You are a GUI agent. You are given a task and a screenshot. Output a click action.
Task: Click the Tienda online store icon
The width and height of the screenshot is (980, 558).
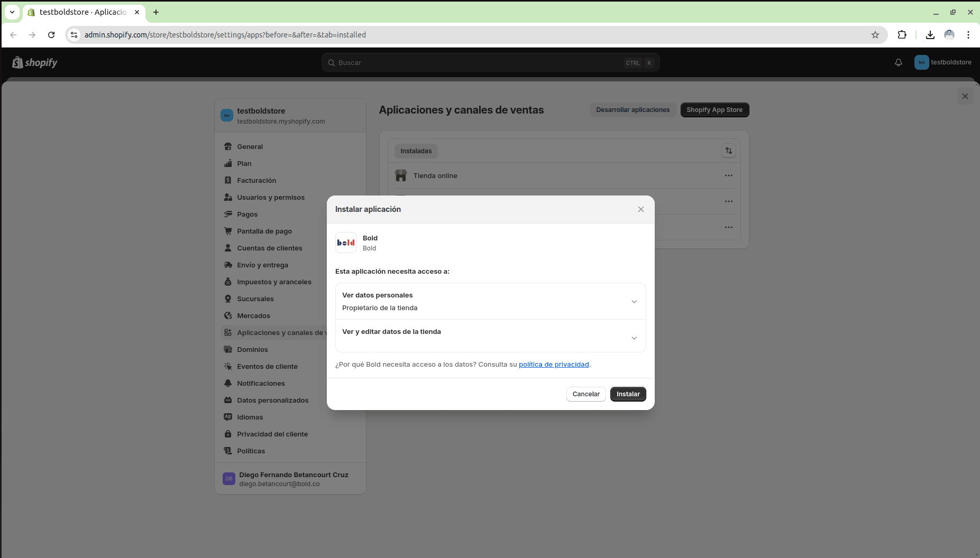click(x=401, y=175)
